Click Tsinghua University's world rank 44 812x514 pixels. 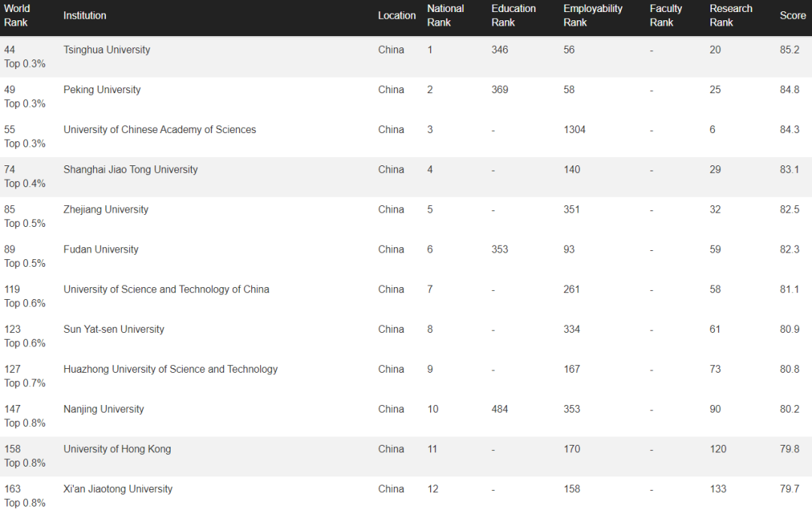10,50
